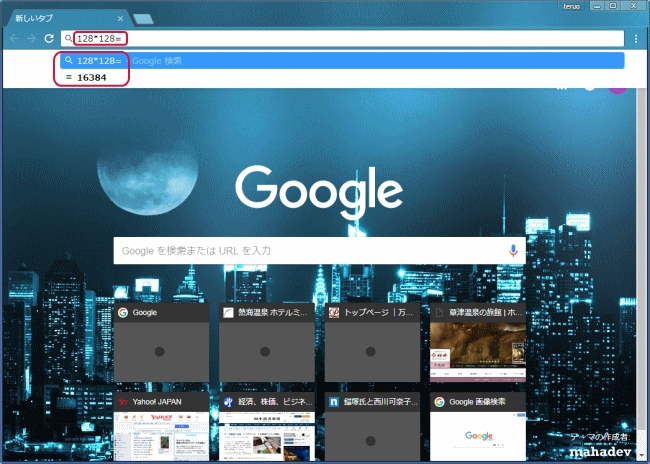The height and width of the screenshot is (464, 650).
Task: Select the 新しいタブ tab
Action: [x=66, y=18]
